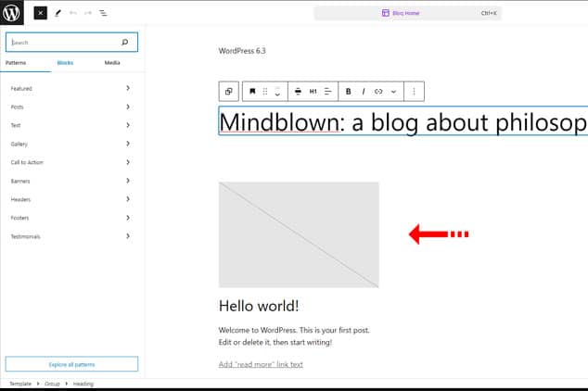Expand the Call to Action category chevron
This screenshot has height=391, width=588.
tap(128, 162)
